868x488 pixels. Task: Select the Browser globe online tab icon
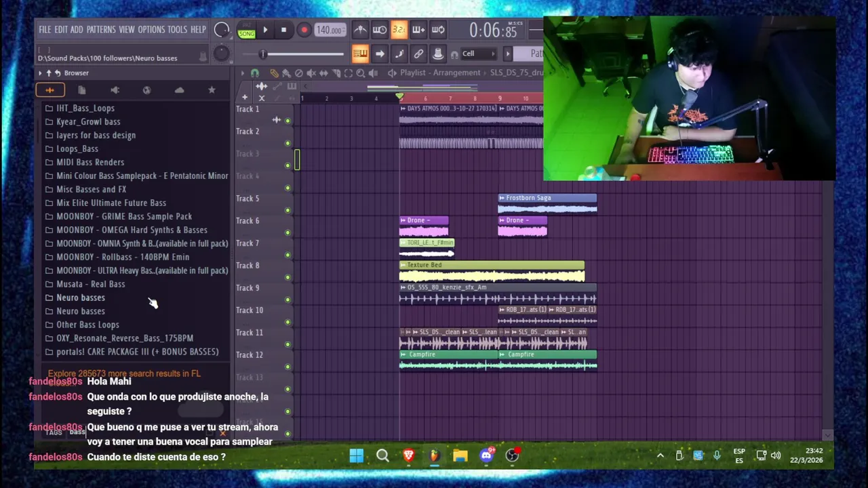pos(146,90)
